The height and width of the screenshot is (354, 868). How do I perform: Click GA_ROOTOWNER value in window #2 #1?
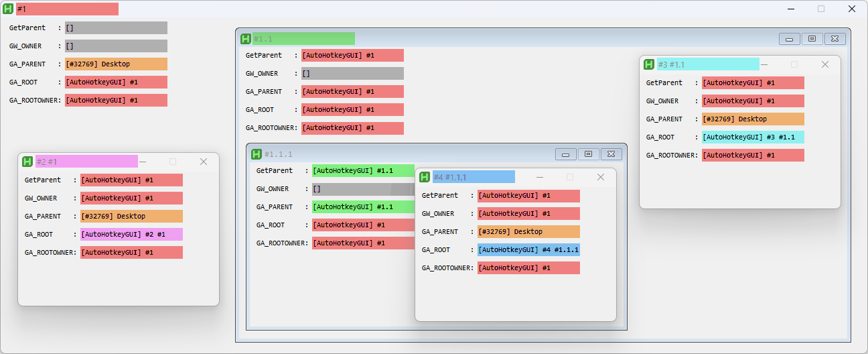click(x=131, y=253)
